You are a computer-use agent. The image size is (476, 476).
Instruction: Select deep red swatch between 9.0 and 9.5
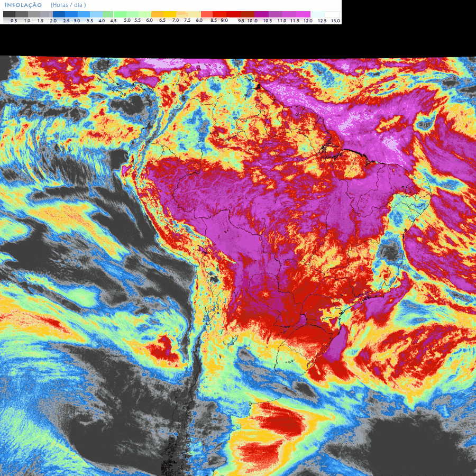click(x=233, y=14)
